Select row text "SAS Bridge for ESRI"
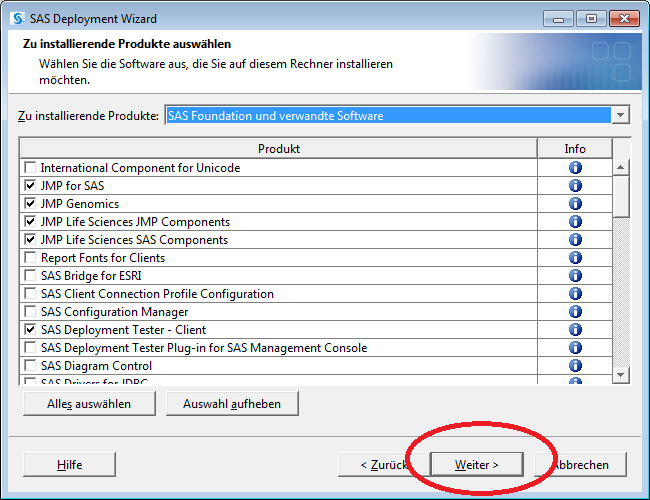 tap(91, 276)
